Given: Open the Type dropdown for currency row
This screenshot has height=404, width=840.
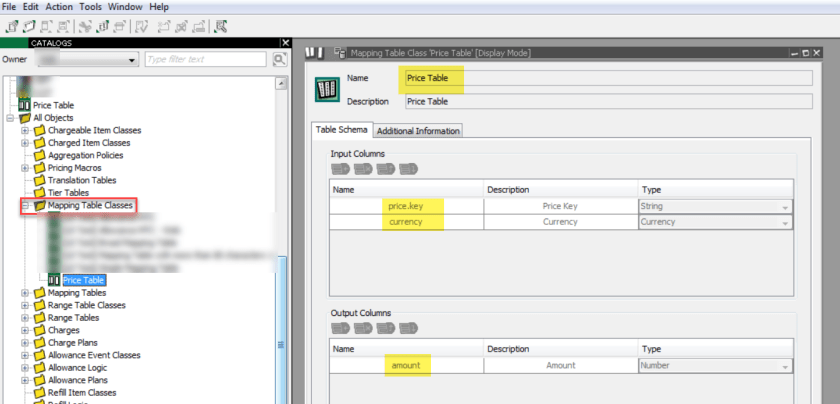Looking at the screenshot, I should [x=785, y=222].
